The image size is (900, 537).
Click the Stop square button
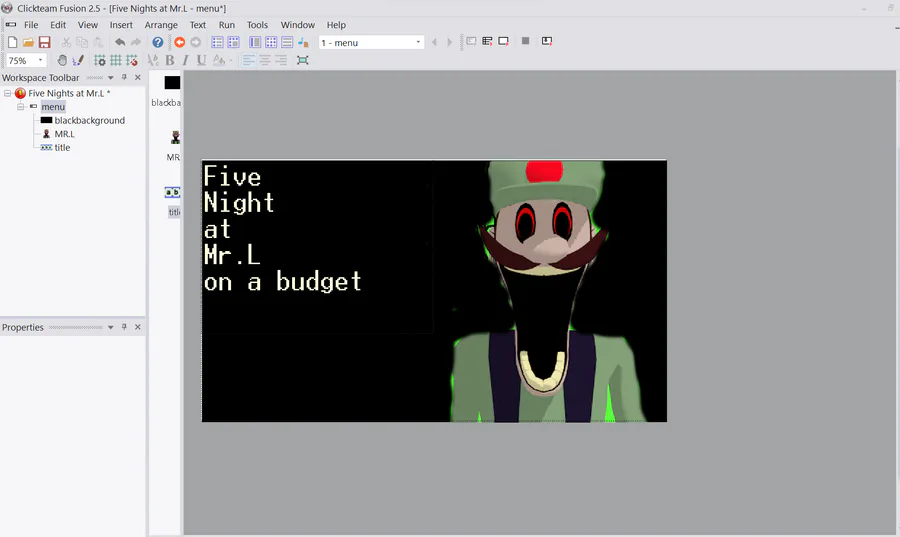[x=525, y=41]
